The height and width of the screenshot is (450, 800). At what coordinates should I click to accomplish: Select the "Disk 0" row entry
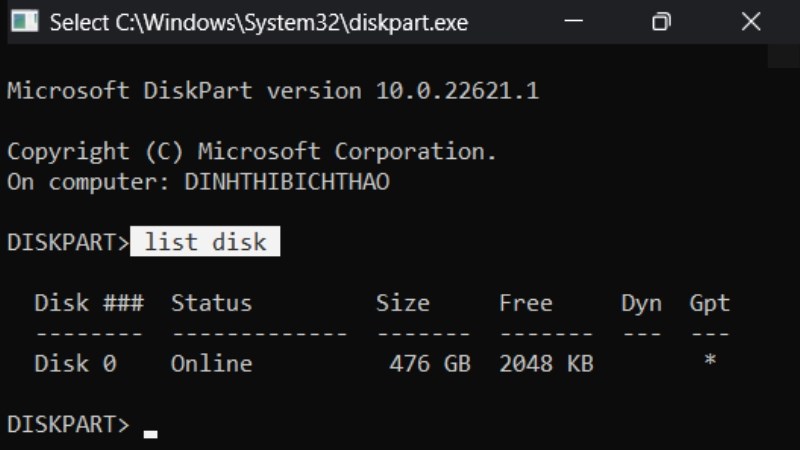[75, 364]
